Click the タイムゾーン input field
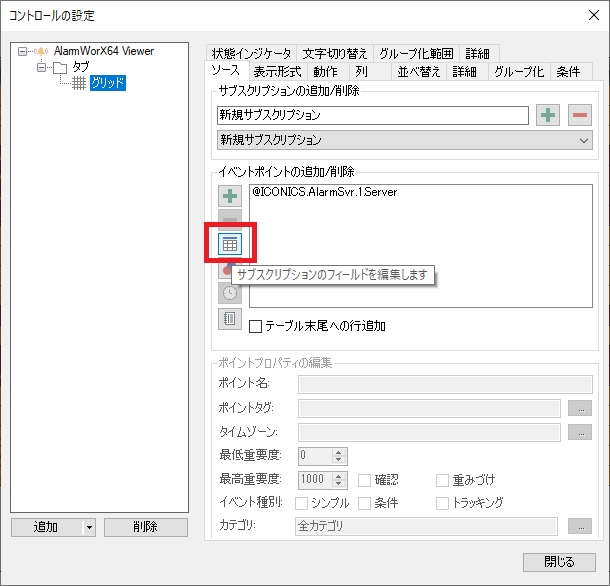The width and height of the screenshot is (610, 586). click(429, 432)
